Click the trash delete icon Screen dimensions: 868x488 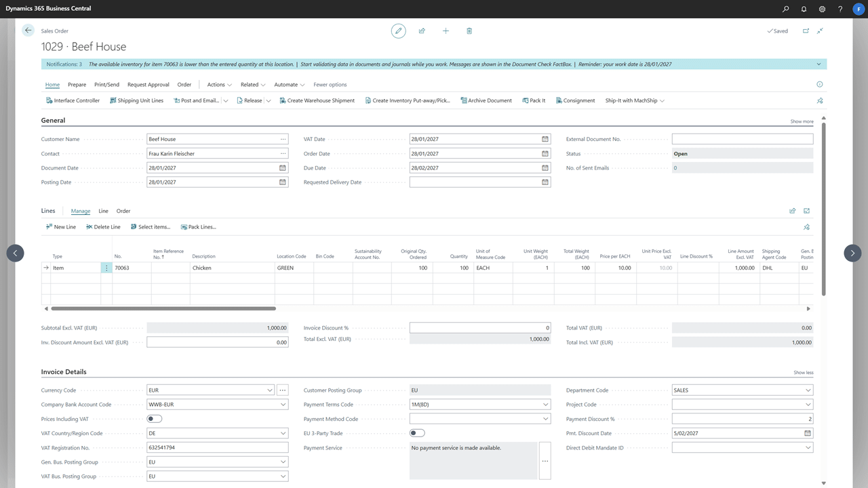(469, 30)
